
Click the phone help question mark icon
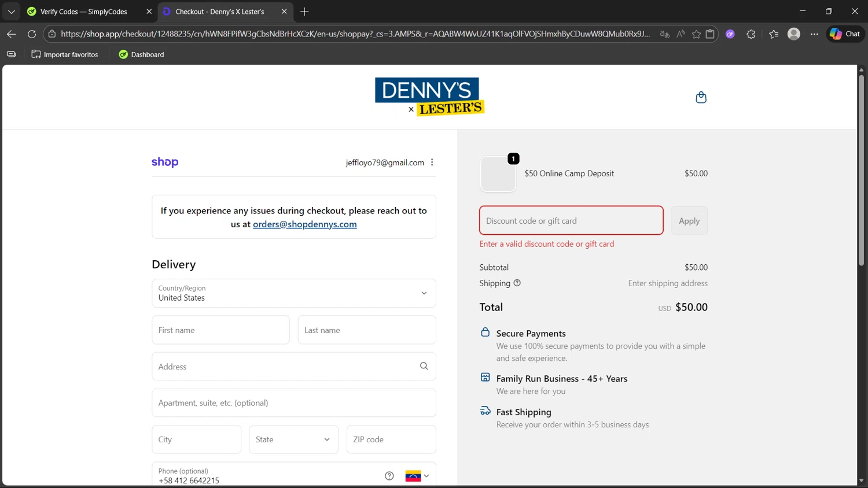[389, 476]
